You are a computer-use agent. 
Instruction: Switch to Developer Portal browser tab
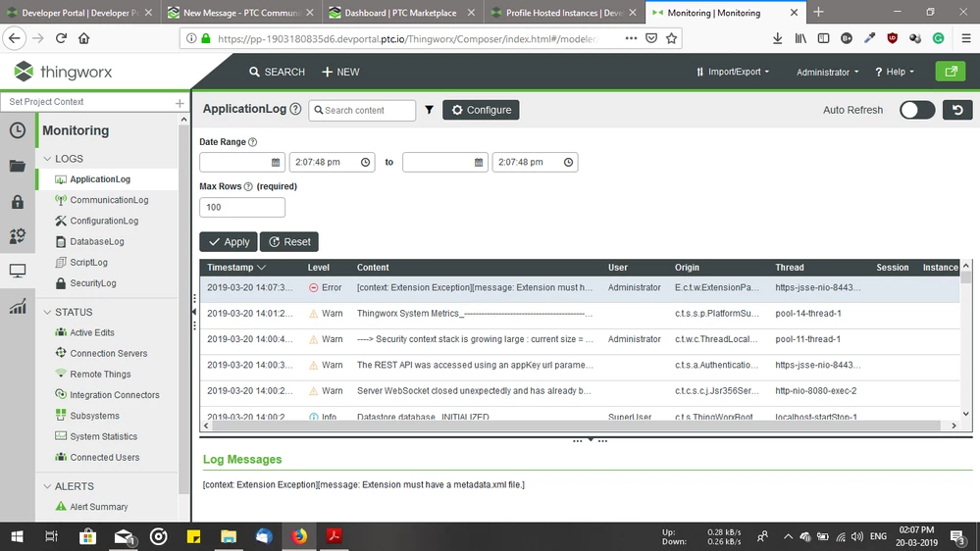point(79,13)
